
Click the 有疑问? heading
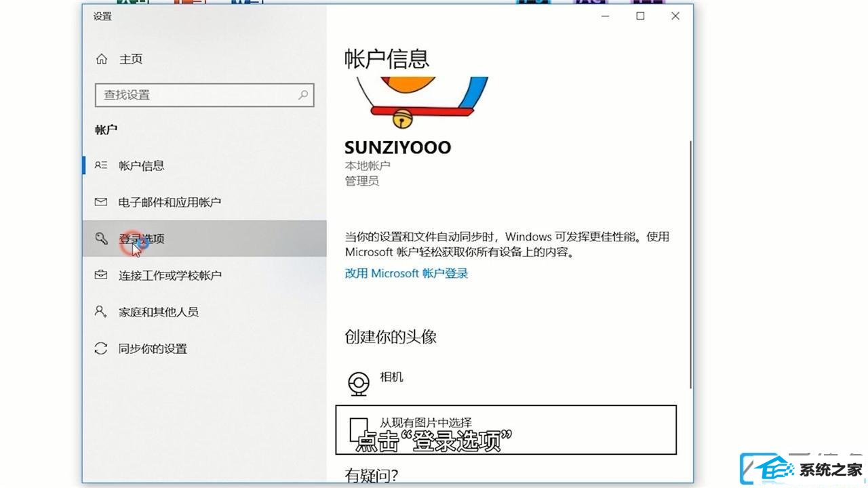point(372,476)
